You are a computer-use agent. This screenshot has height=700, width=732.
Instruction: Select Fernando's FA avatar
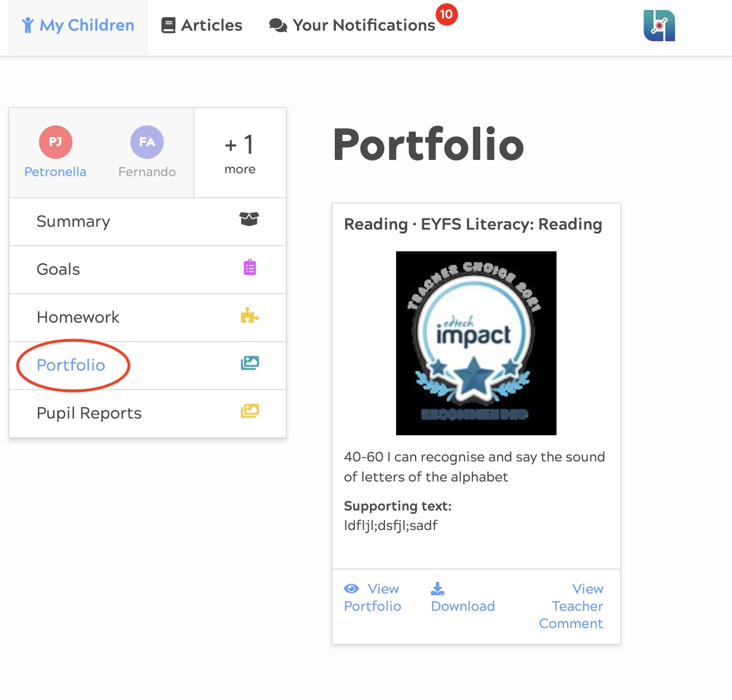click(147, 142)
